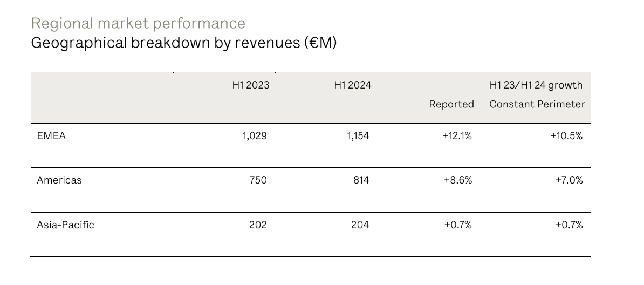Viewport: 644px width, 285px height.
Task: Click EMEA H1 2023 value 1,029
Action: pyautogui.click(x=254, y=136)
